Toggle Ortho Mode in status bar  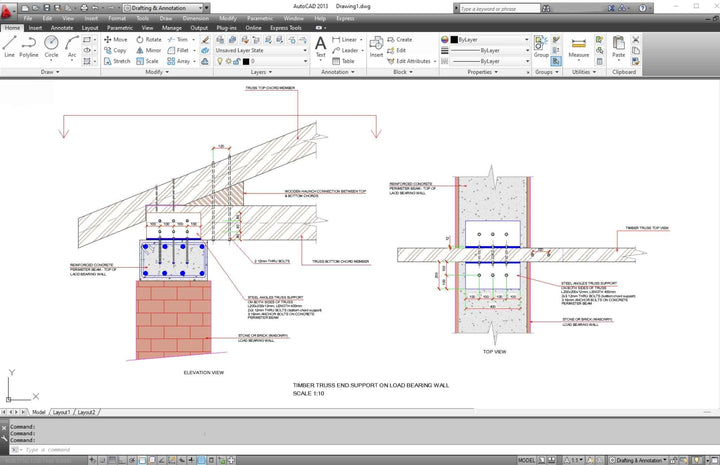(x=122, y=459)
